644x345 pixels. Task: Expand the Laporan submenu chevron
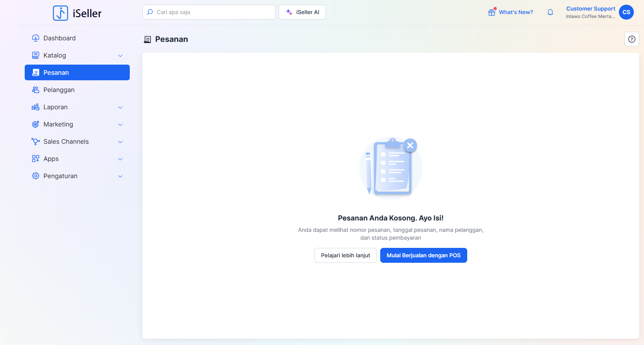pyautogui.click(x=120, y=107)
